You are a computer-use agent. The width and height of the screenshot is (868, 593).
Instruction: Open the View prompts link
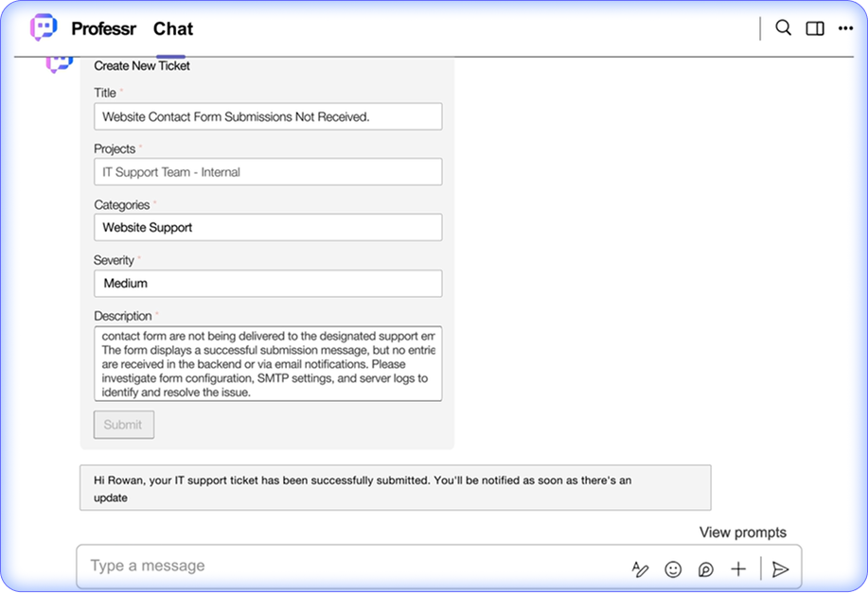click(742, 532)
